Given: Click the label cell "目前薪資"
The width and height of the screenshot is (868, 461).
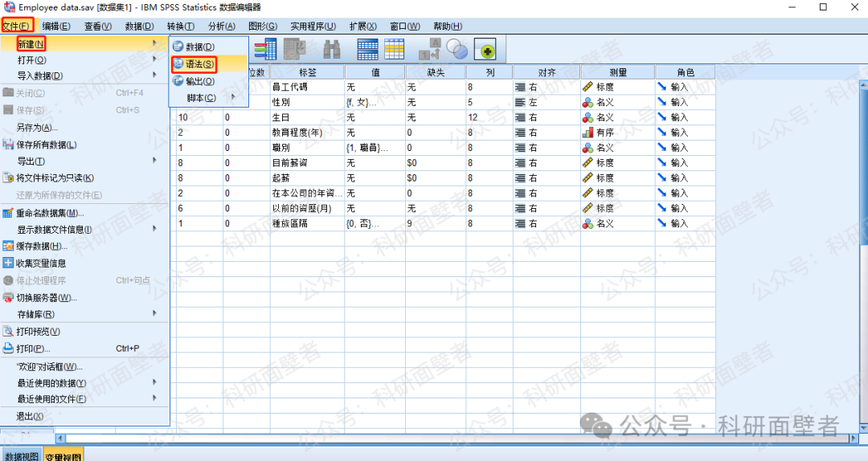Looking at the screenshot, I should [x=307, y=163].
